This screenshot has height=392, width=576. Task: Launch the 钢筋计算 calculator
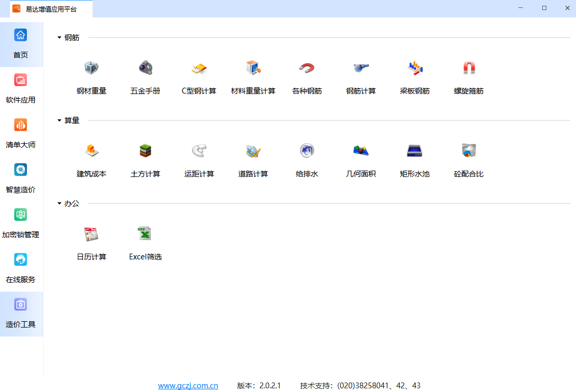tap(361, 77)
